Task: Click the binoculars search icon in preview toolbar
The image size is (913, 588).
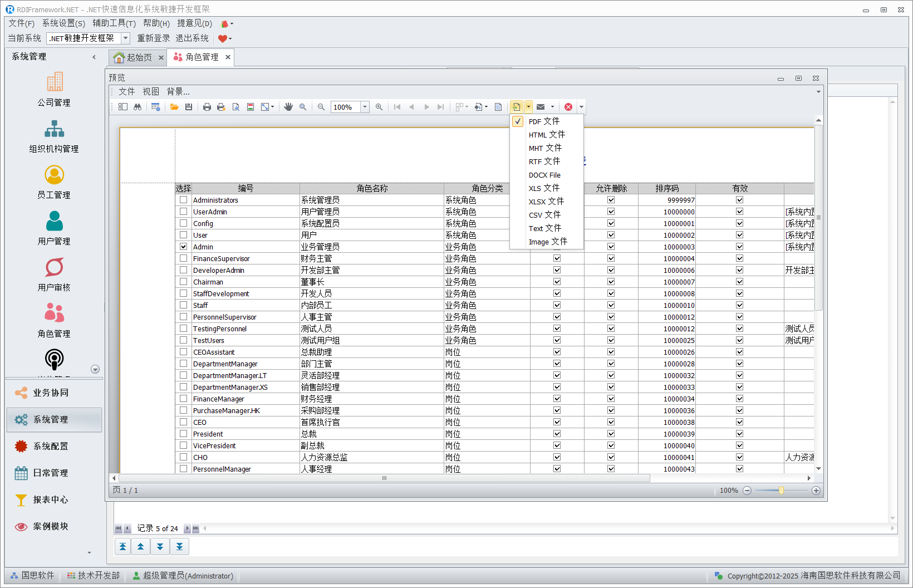Action: point(138,107)
